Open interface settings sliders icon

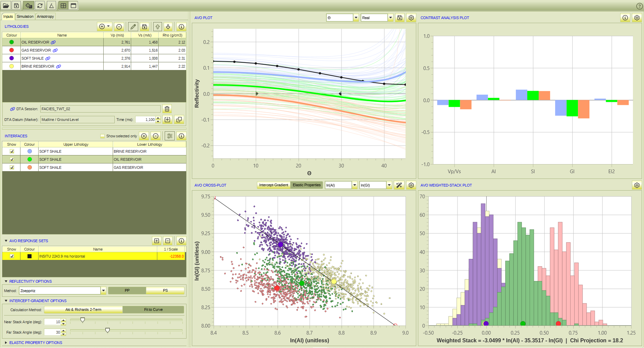tap(170, 136)
